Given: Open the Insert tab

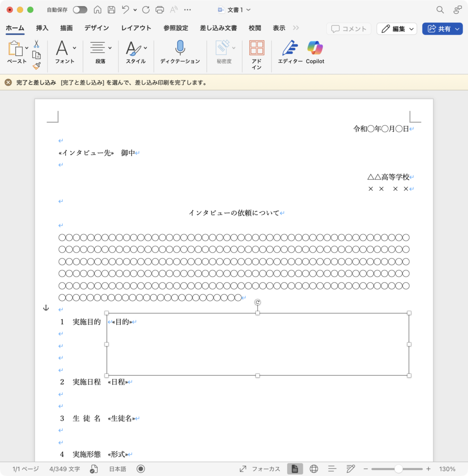Looking at the screenshot, I should [x=42, y=28].
